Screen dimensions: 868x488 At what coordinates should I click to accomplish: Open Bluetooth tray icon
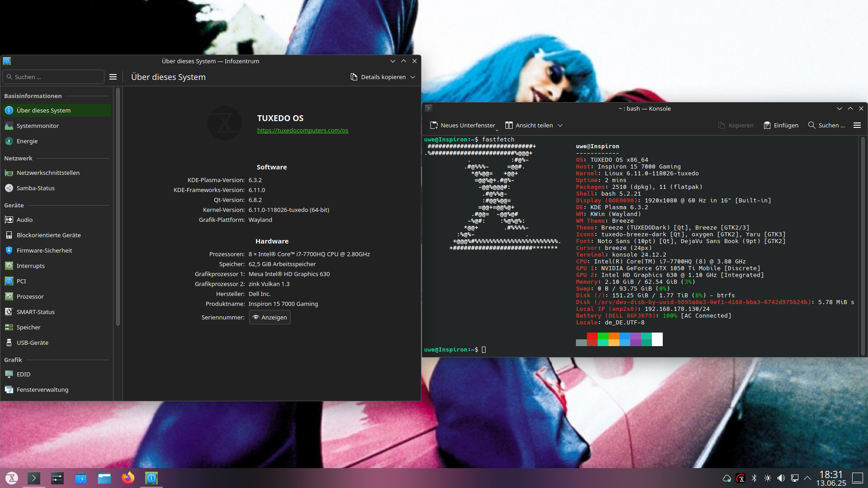click(x=754, y=478)
